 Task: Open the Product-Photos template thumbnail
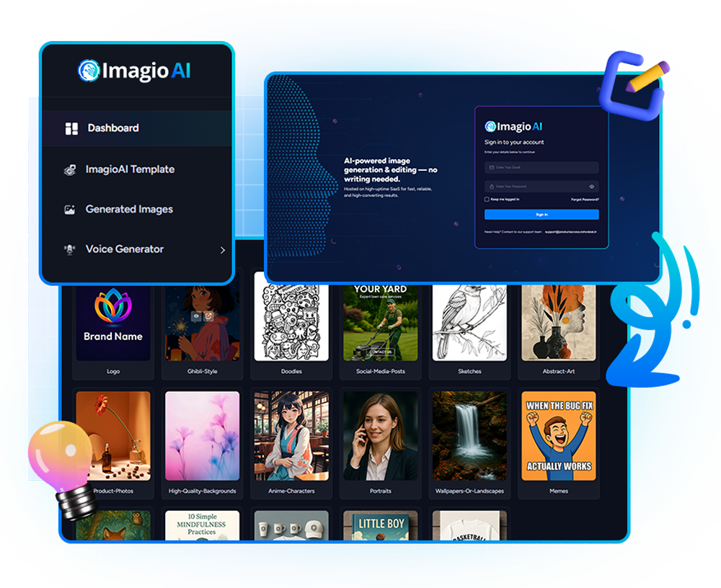113,436
